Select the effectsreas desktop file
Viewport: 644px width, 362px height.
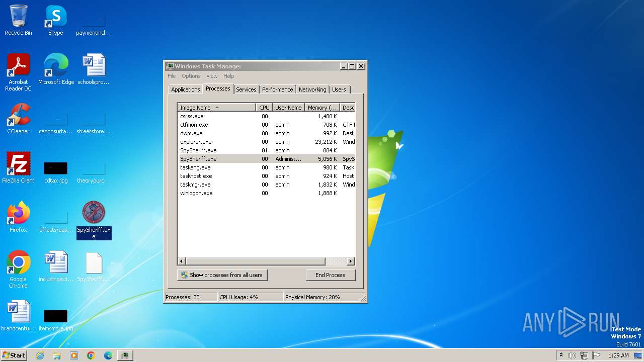point(56,221)
